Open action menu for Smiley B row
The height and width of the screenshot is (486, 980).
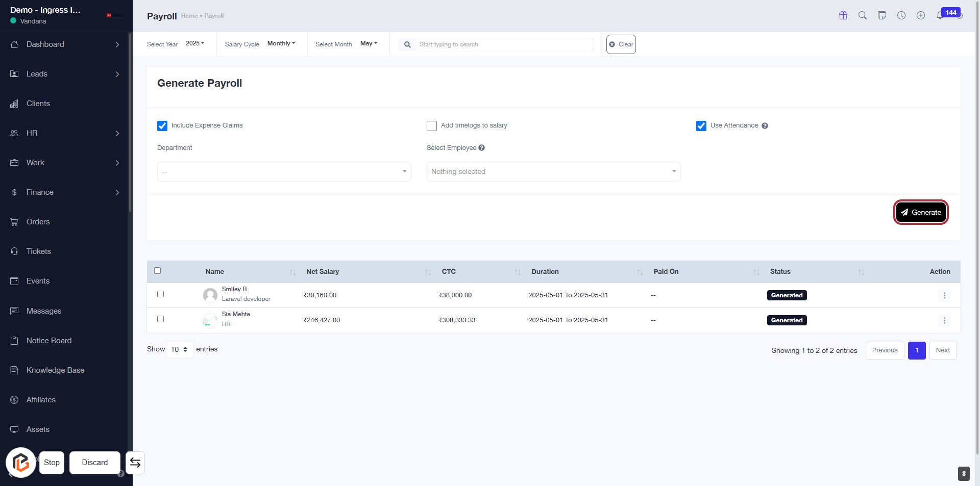tap(944, 295)
